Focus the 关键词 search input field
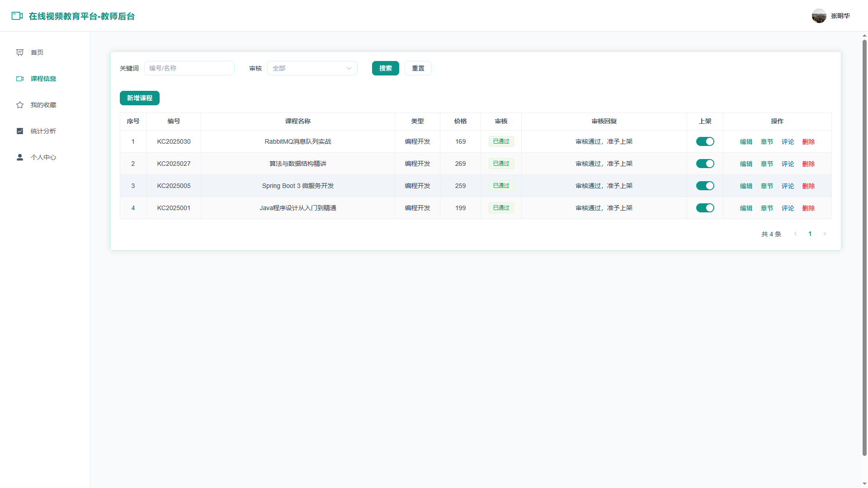 (x=189, y=68)
